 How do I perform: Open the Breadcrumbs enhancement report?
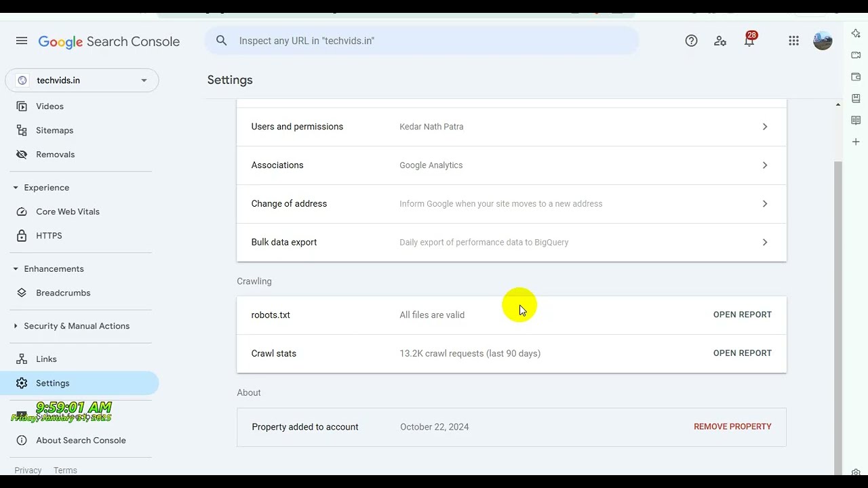63,293
